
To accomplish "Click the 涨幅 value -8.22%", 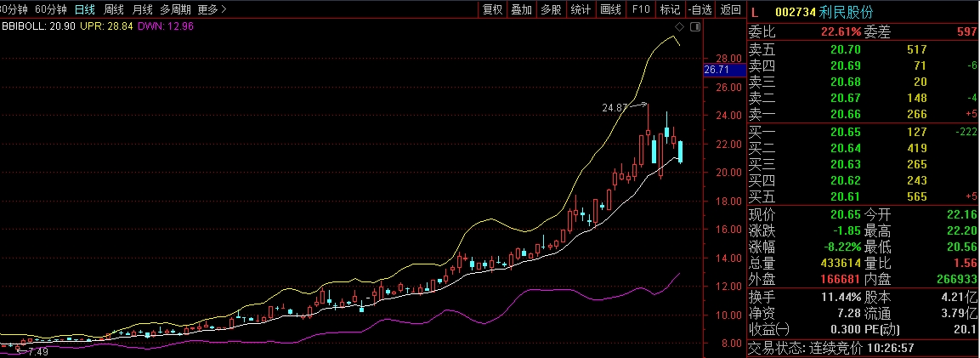I will [841, 247].
